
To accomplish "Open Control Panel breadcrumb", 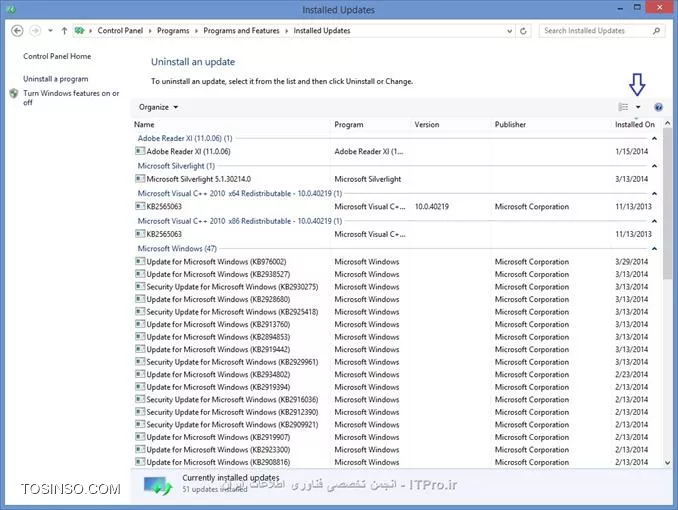I will click(120, 31).
